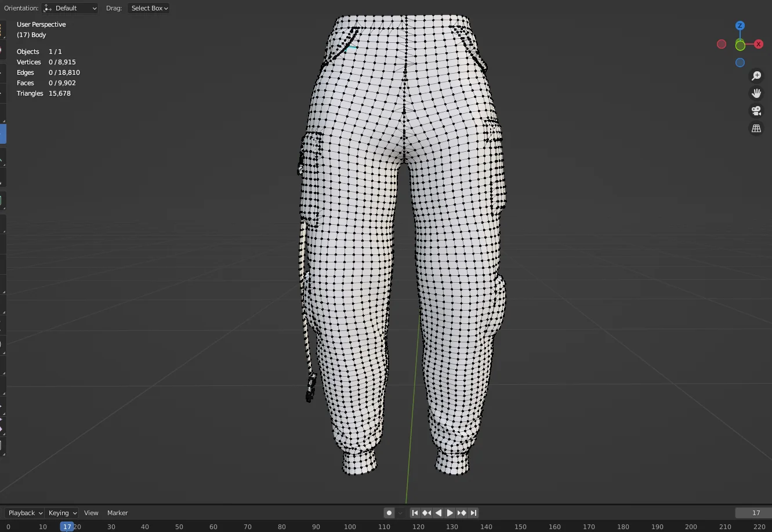The height and width of the screenshot is (532, 772).
Task: Jump to the last frame of the timeline
Action: click(473, 512)
